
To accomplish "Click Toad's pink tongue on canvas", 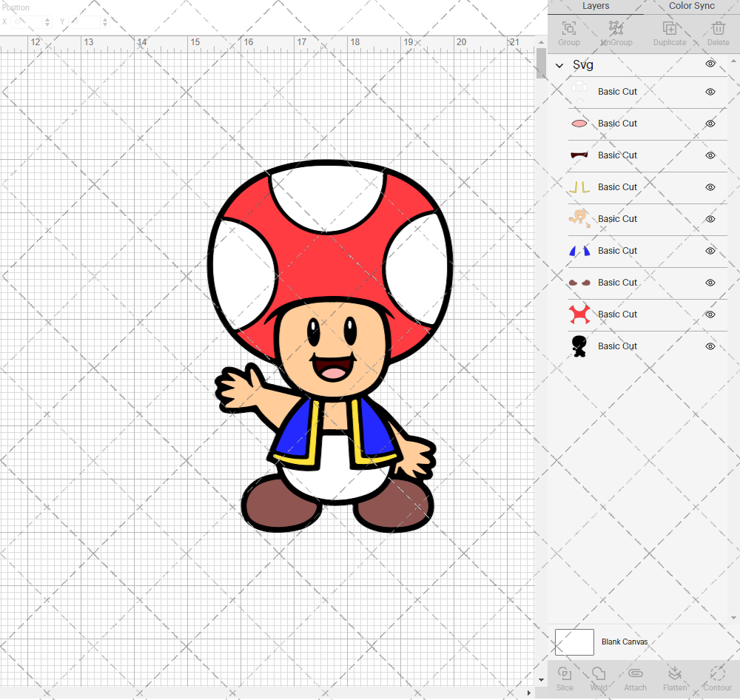I will point(334,374).
